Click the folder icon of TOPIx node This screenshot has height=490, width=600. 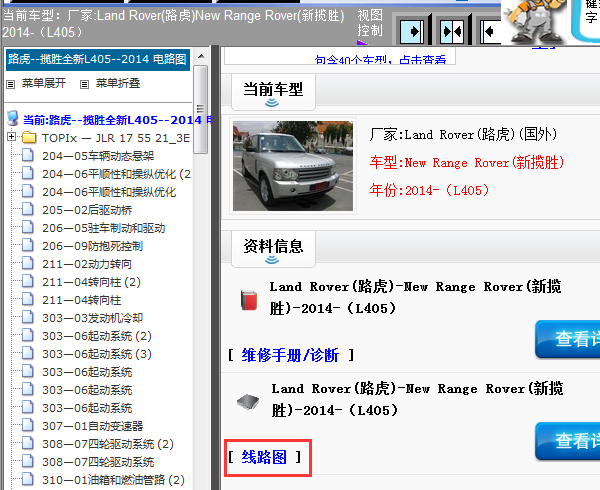(29, 138)
